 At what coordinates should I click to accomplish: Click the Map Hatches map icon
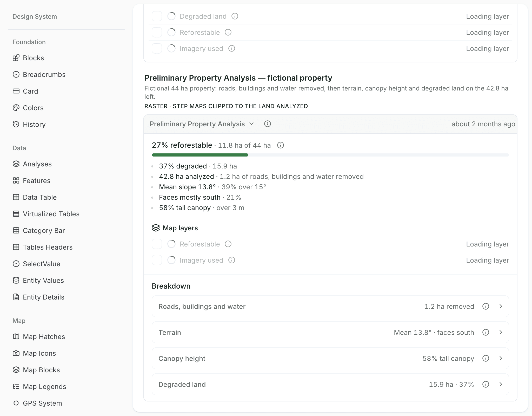pyautogui.click(x=16, y=337)
